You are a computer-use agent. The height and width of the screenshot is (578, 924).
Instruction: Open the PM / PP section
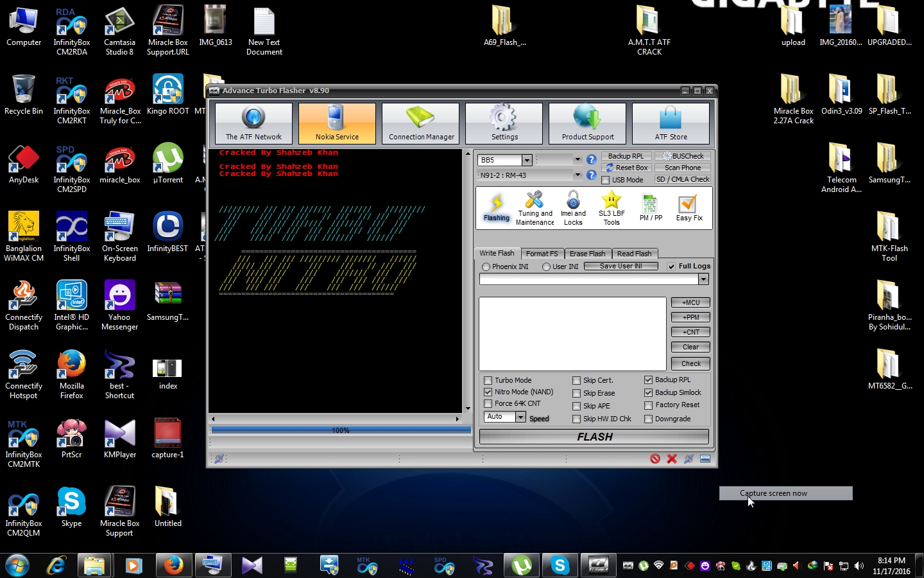click(651, 208)
